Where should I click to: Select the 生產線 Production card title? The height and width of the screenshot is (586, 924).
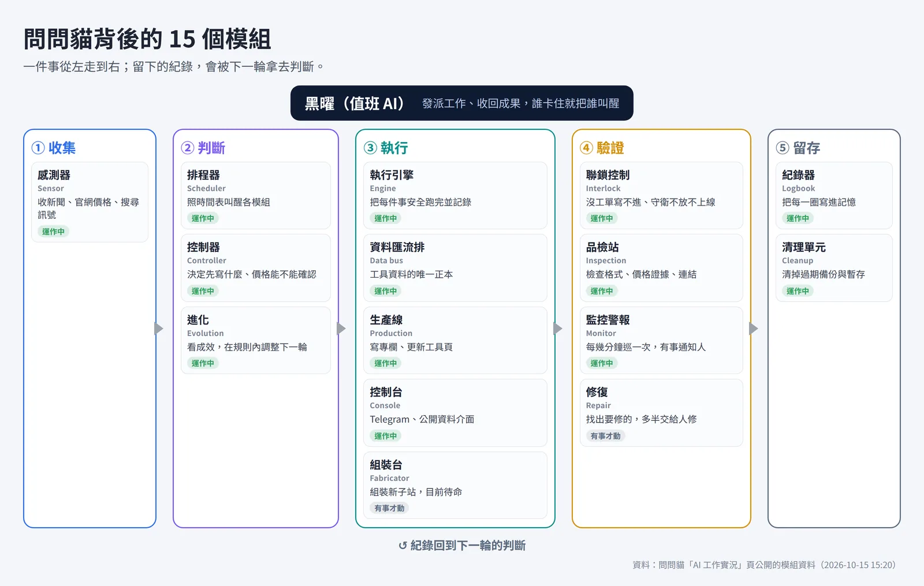(386, 320)
